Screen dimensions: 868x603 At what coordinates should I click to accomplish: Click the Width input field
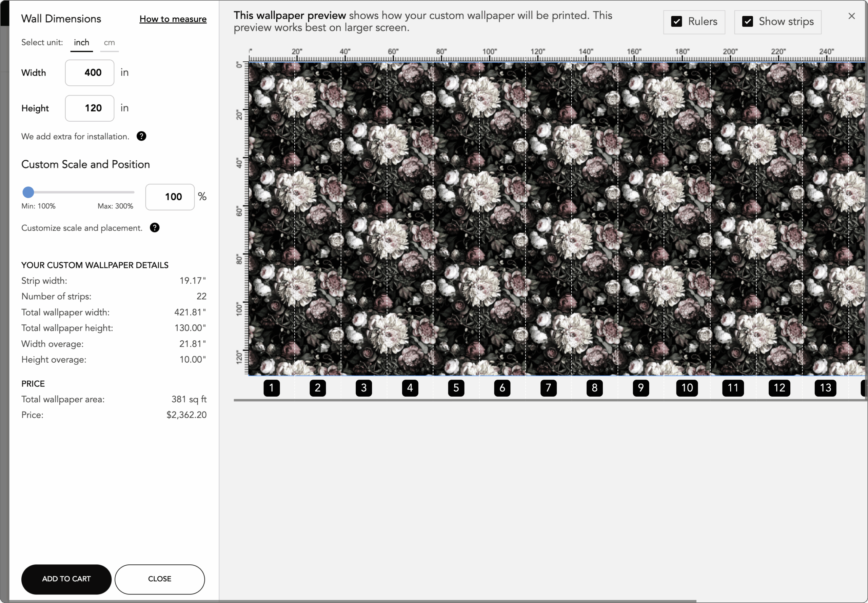[x=90, y=73]
